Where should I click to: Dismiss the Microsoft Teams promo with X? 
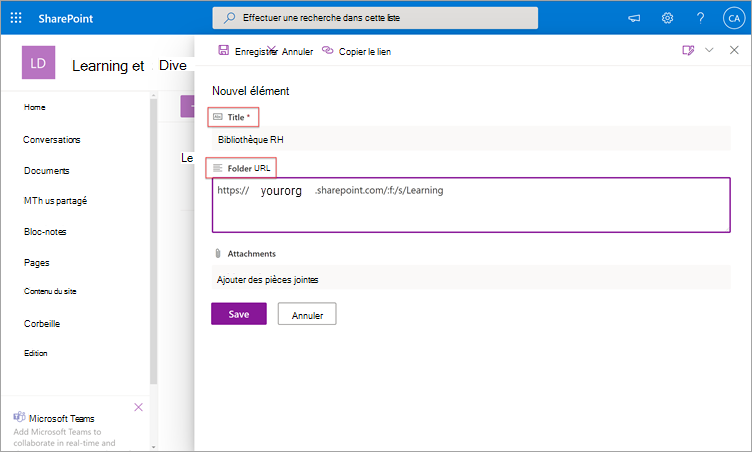click(139, 407)
